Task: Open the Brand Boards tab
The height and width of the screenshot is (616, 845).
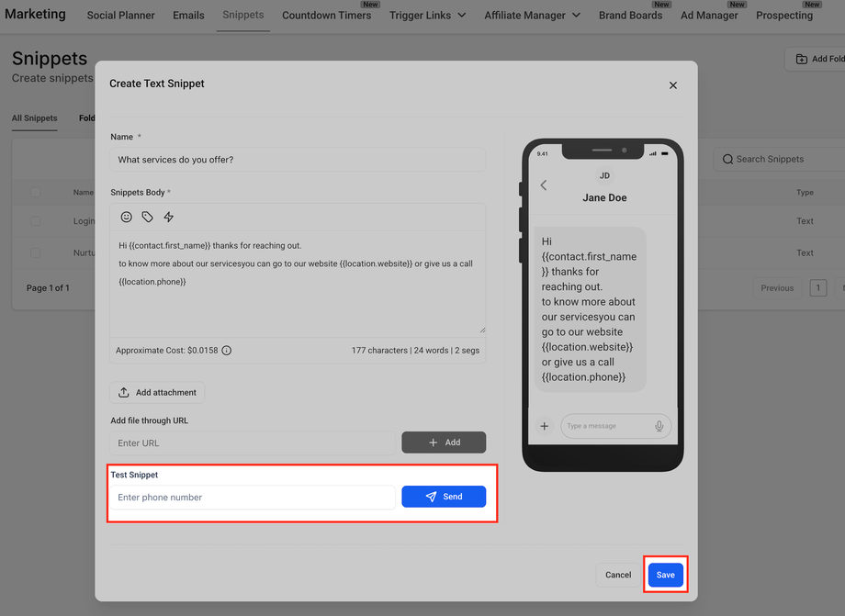Action: (630, 16)
